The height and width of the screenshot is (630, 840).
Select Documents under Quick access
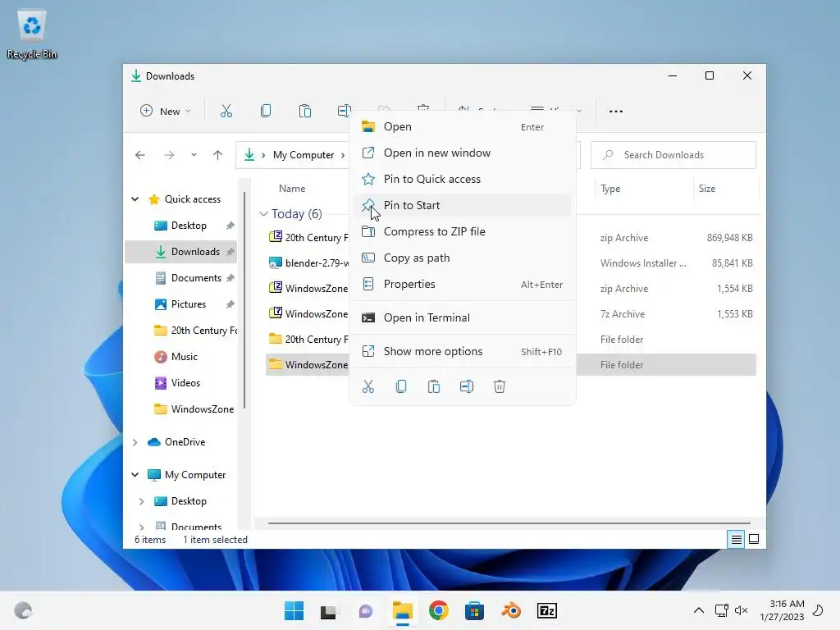coord(196,278)
